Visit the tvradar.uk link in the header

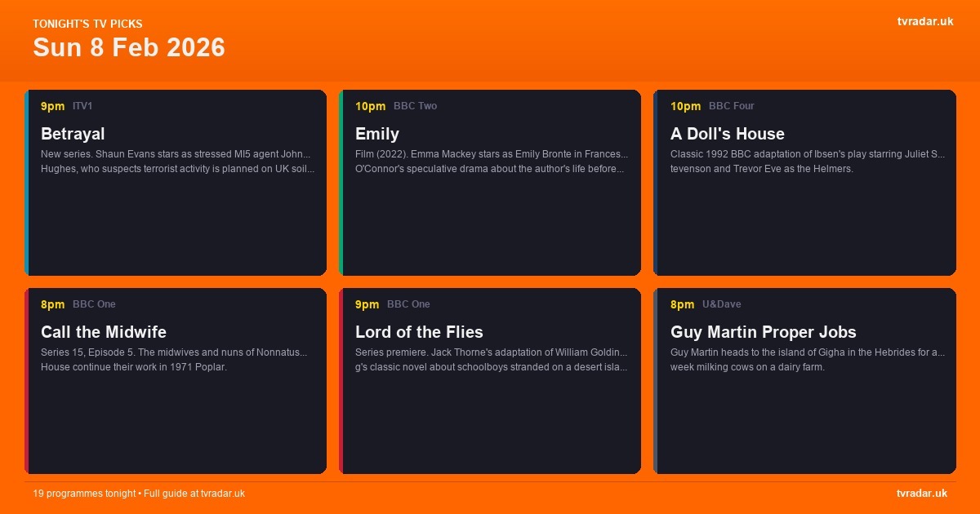pos(924,21)
